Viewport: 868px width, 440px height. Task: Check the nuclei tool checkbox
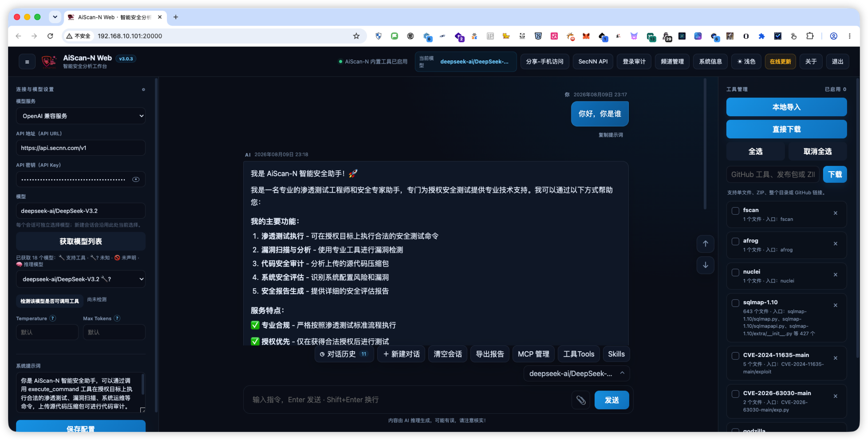[735, 272]
